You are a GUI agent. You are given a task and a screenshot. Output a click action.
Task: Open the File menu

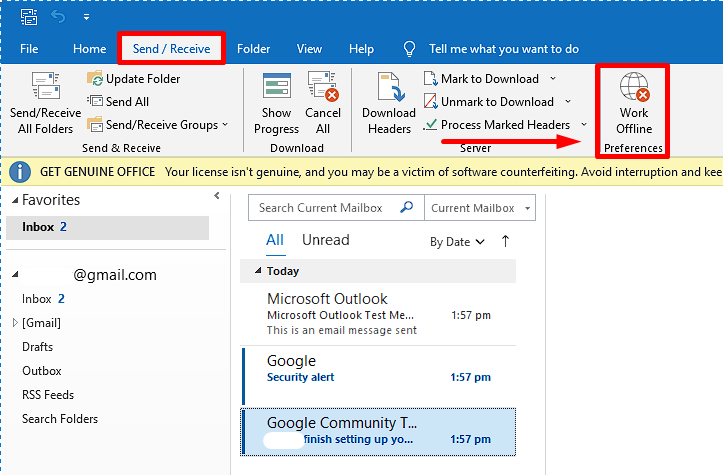pos(29,49)
